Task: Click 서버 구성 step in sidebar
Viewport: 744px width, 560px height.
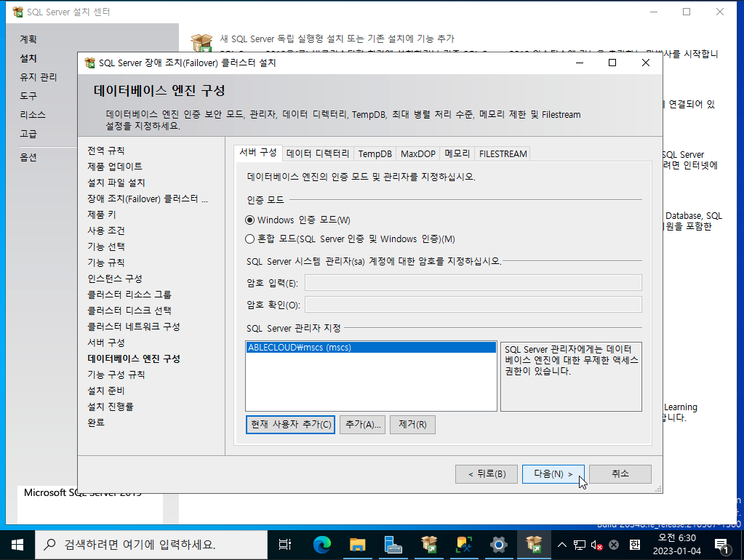Action: tap(105, 343)
